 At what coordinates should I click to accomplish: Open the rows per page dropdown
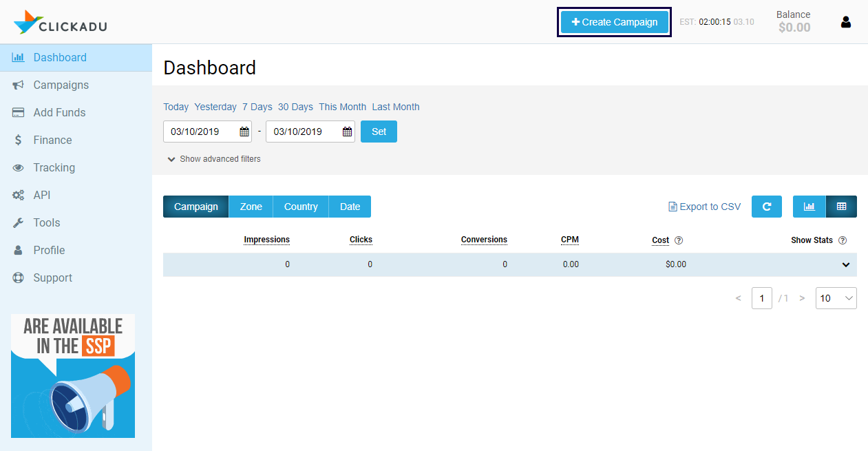(836, 298)
